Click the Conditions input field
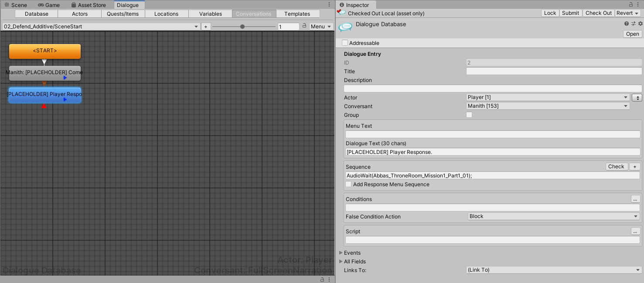Screen dimensions: 644x283 tap(493, 208)
